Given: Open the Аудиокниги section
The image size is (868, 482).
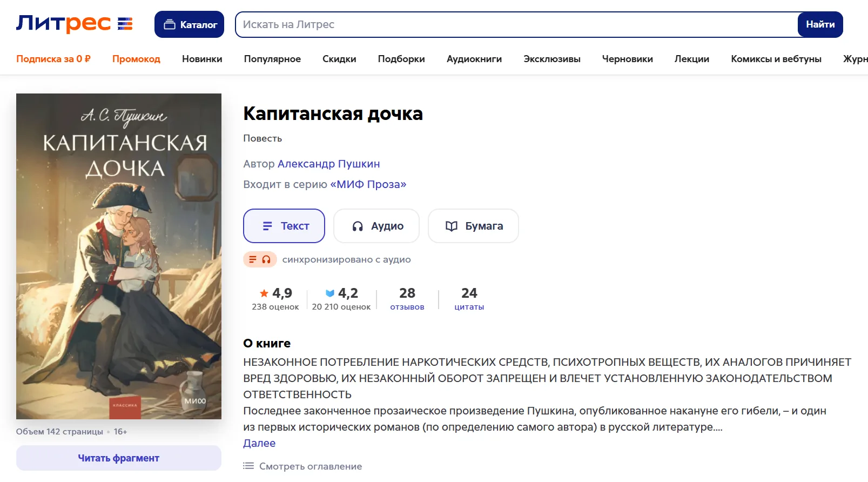Looking at the screenshot, I should pos(474,59).
